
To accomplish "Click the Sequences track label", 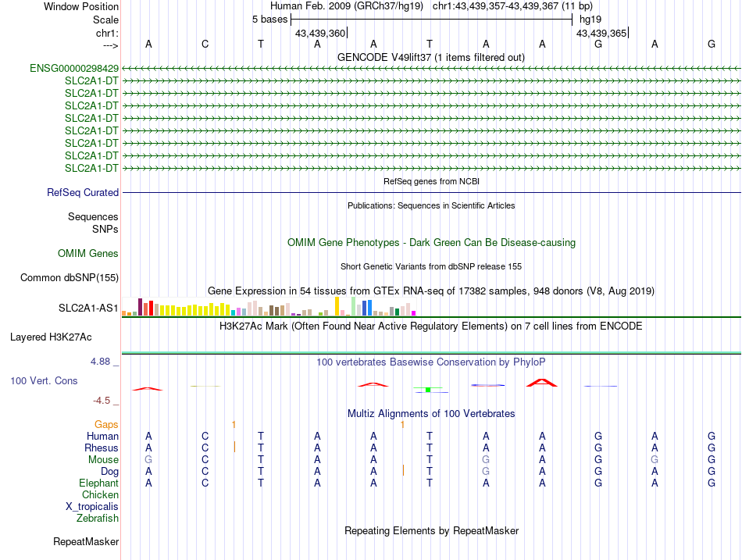I will (93, 217).
